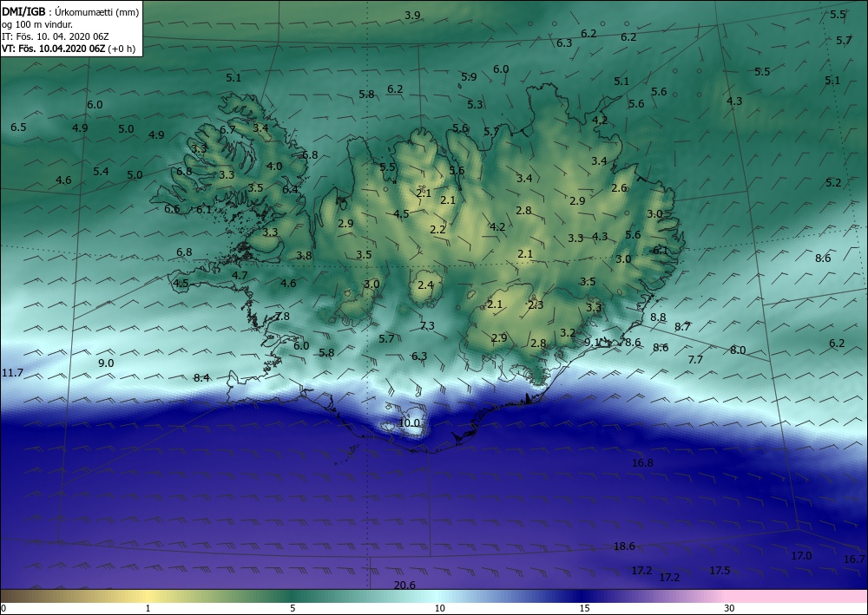Click the 2.6 value in northeast Iceland
The width and height of the screenshot is (868, 615).
[x=619, y=188]
